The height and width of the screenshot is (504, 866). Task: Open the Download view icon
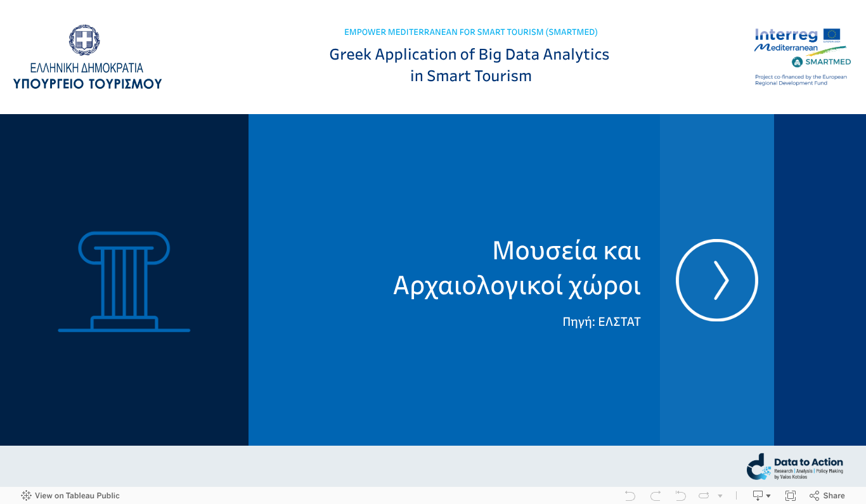point(757,495)
